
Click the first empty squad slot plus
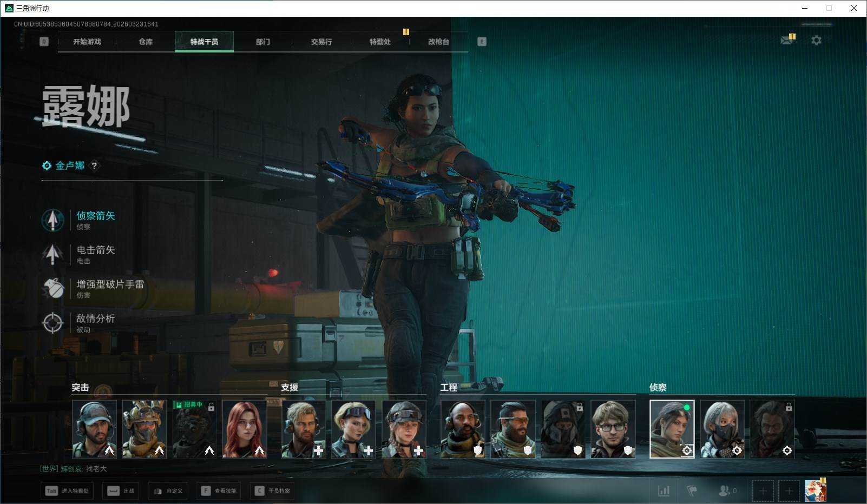coord(763,491)
